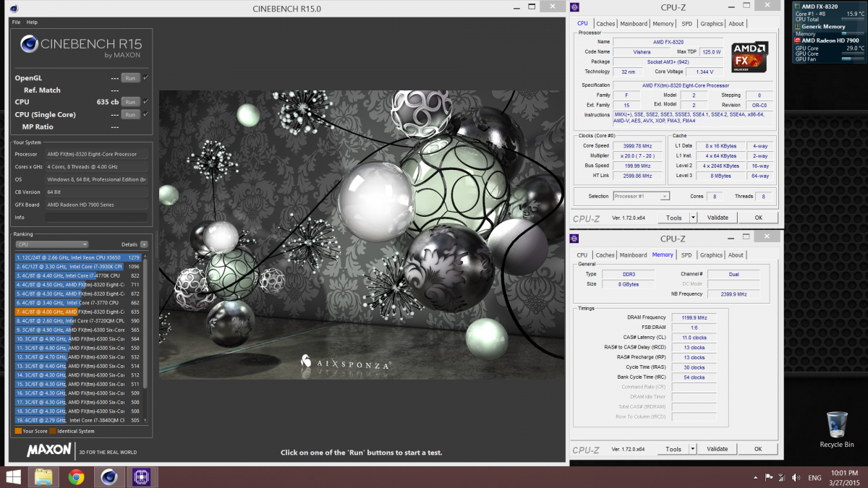Click the NB Frequency value 2399.9 MHz
Viewport: 868px width, 488px height.
tap(733, 294)
